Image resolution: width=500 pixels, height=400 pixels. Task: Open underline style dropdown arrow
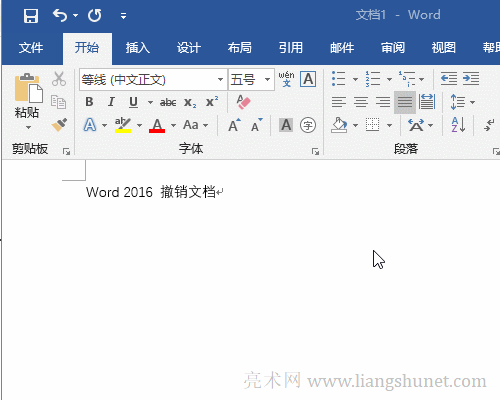150,102
